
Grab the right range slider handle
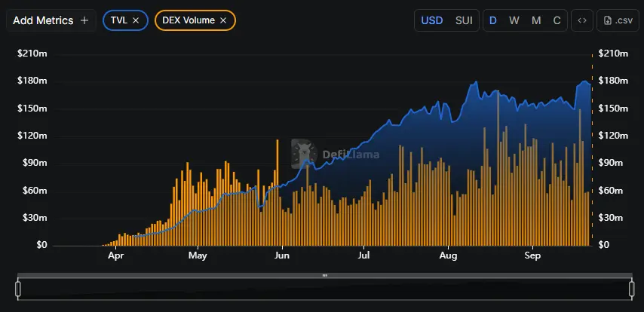[x=632, y=289]
